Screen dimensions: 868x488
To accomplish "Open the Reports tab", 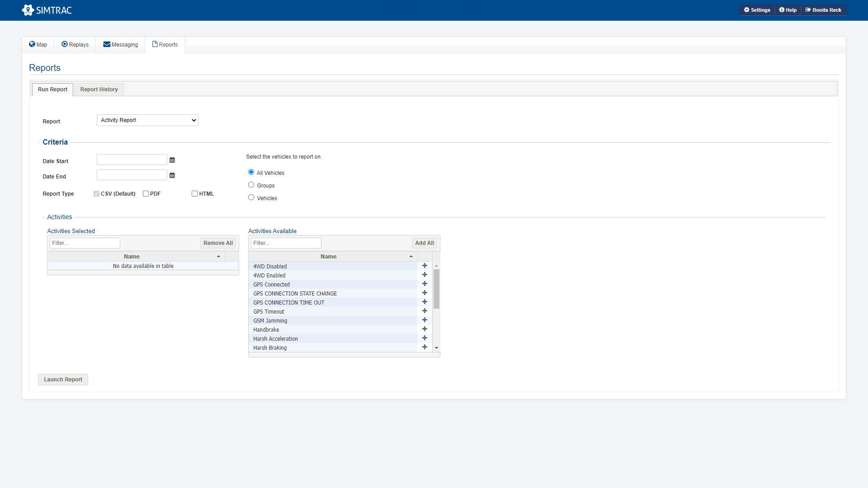I will click(x=165, y=44).
